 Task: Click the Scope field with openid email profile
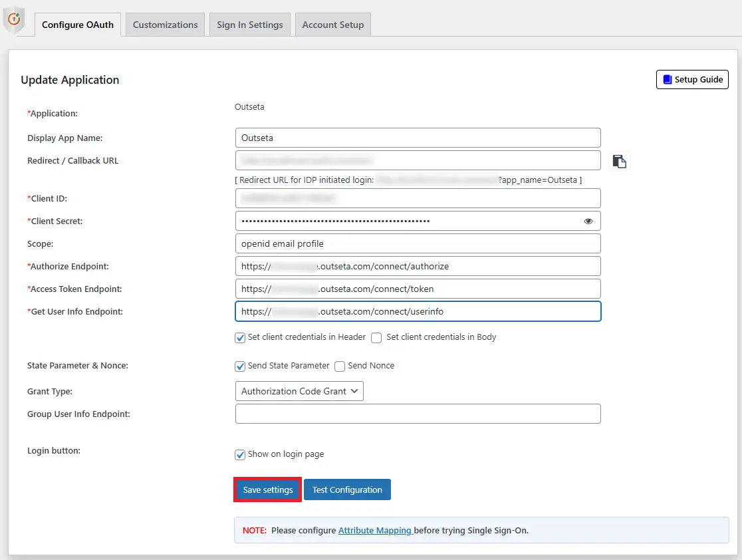418,244
